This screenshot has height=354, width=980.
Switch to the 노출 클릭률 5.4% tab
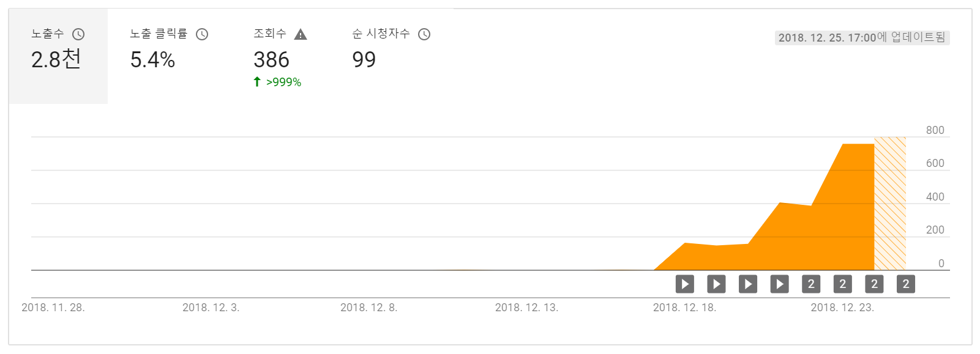169,56
